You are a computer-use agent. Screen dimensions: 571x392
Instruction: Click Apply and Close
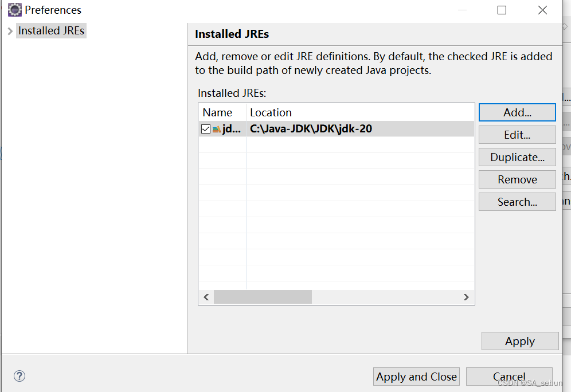coord(417,377)
